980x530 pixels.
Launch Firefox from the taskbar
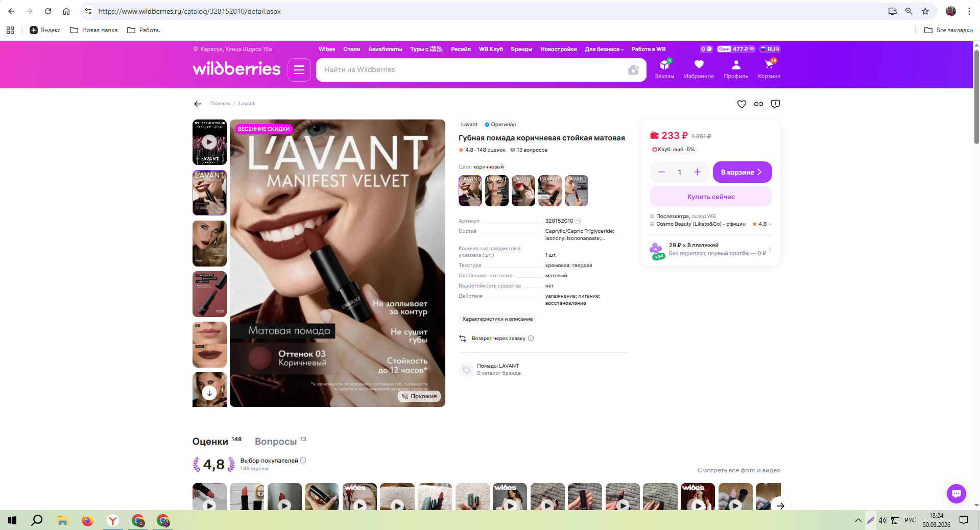[87, 520]
